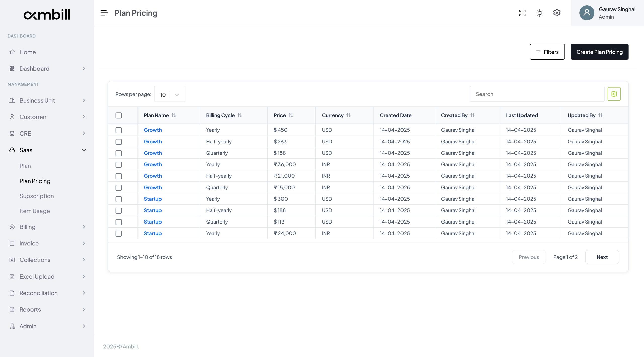Open the user avatar for Gaurav Singhal
Image resolution: width=644 pixels, height=357 pixels.
[x=587, y=13]
